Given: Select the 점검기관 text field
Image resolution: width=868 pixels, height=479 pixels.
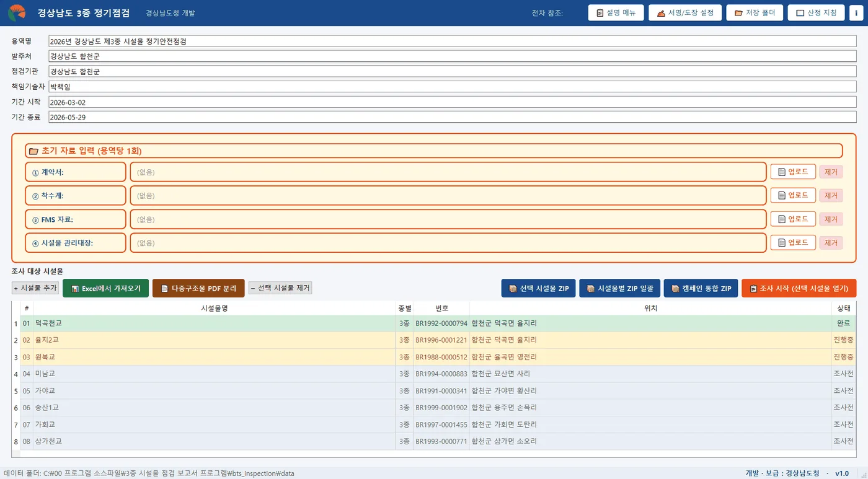Looking at the screenshot, I should (x=453, y=71).
